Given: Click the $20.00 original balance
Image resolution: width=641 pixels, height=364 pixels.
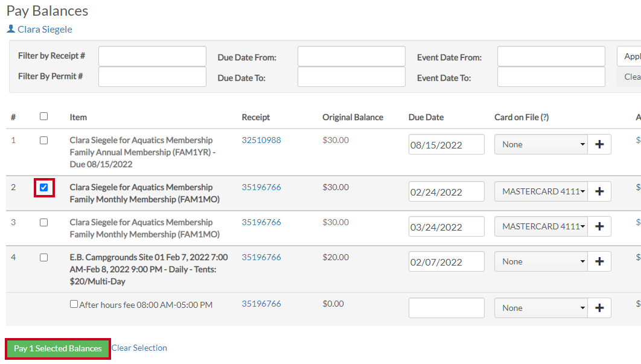Looking at the screenshot, I should 336,257.
